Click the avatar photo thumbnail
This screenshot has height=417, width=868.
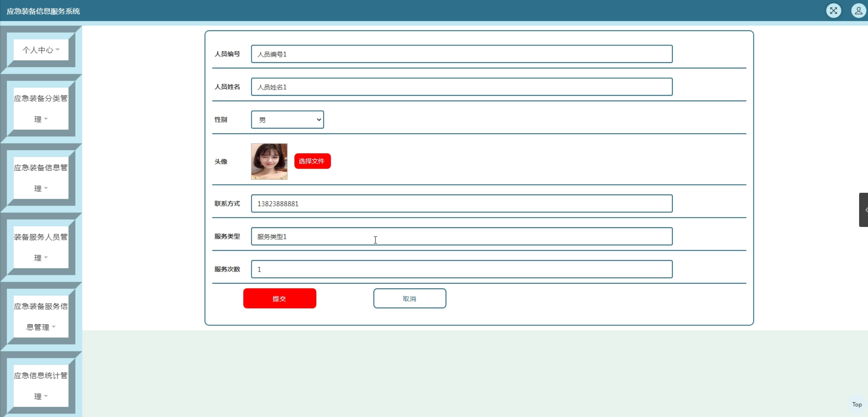(269, 161)
